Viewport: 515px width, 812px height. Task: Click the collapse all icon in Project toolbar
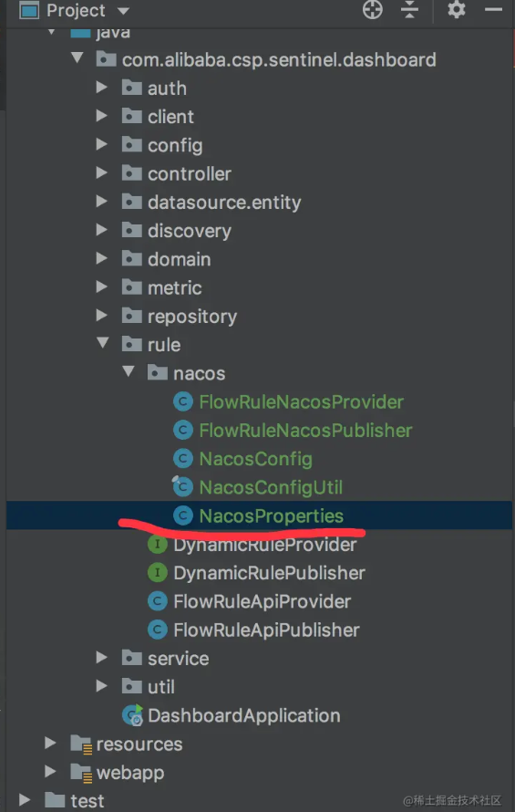[409, 10]
